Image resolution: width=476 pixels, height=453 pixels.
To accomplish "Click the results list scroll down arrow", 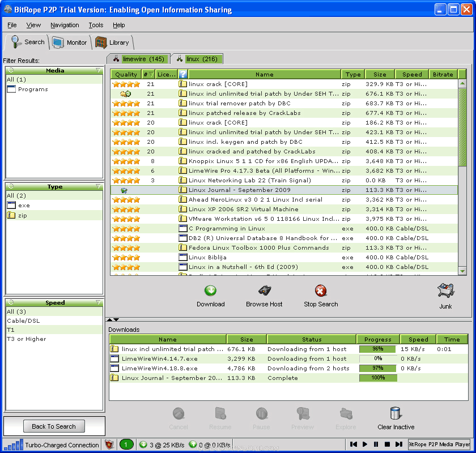I will tap(462, 271).
